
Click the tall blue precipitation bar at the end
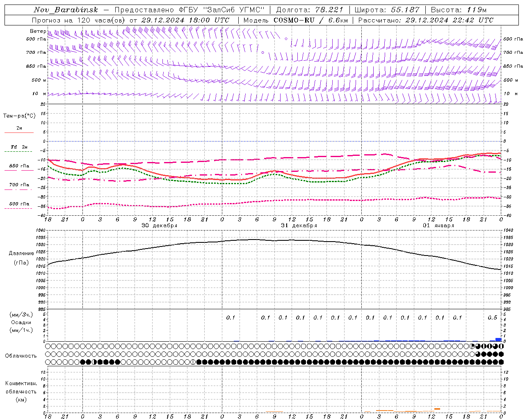tap(498, 340)
